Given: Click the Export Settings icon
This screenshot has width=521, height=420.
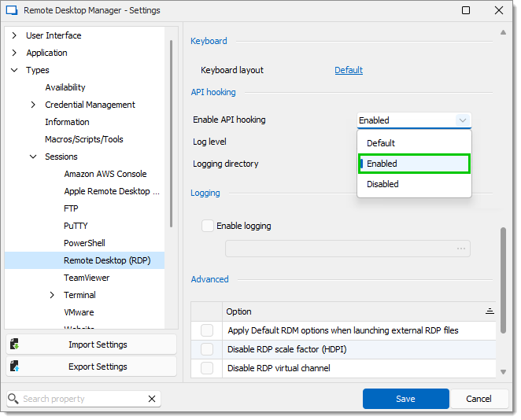Looking at the screenshot, I should (x=14, y=367).
